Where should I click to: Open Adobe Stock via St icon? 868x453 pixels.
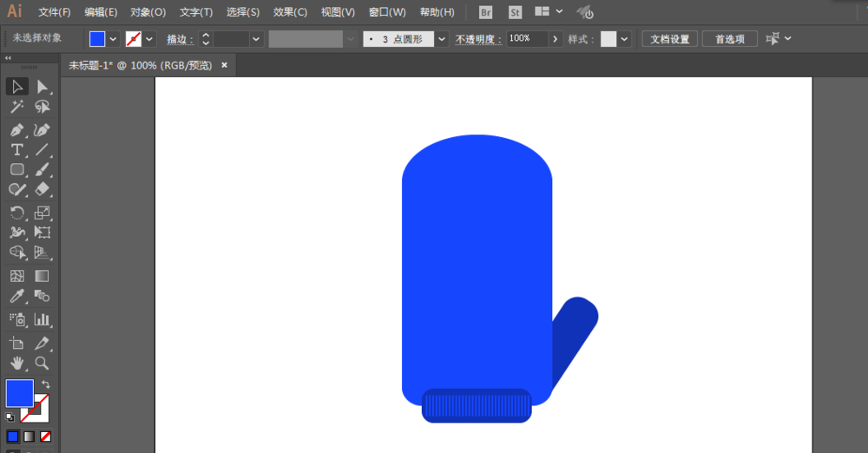coord(515,12)
